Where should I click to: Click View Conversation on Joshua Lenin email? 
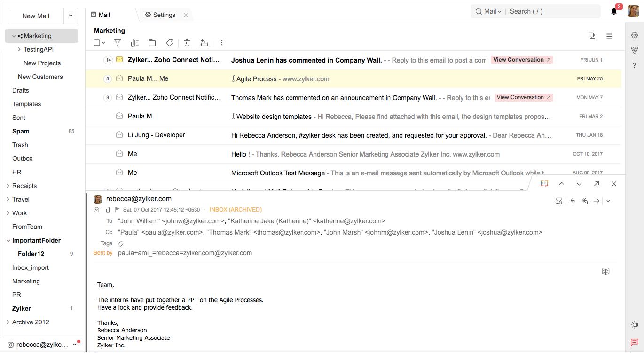(x=522, y=60)
